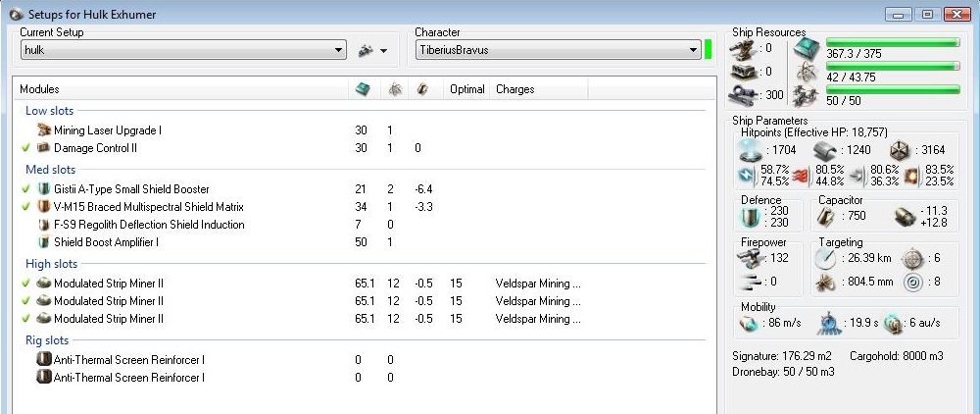Screen dimensions: 980x414
Task: Click the Shield Boost Amplifier I icon
Action: coord(44,241)
